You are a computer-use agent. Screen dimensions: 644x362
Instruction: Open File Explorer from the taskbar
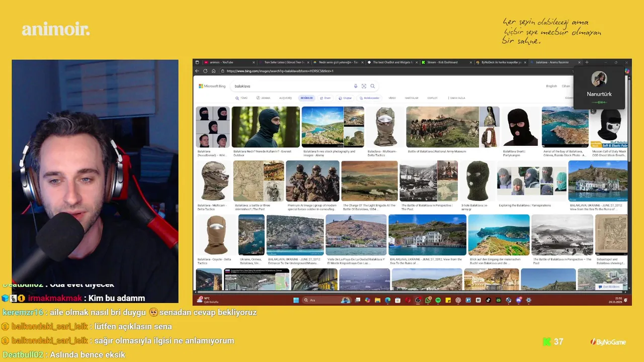tap(378, 300)
